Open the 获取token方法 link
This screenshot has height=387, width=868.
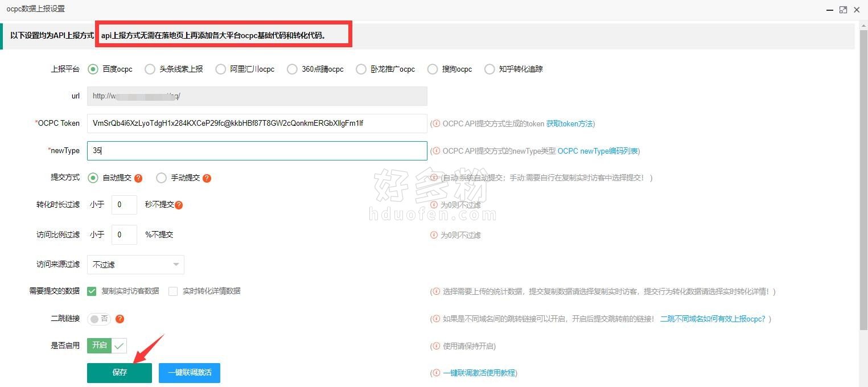coord(569,123)
